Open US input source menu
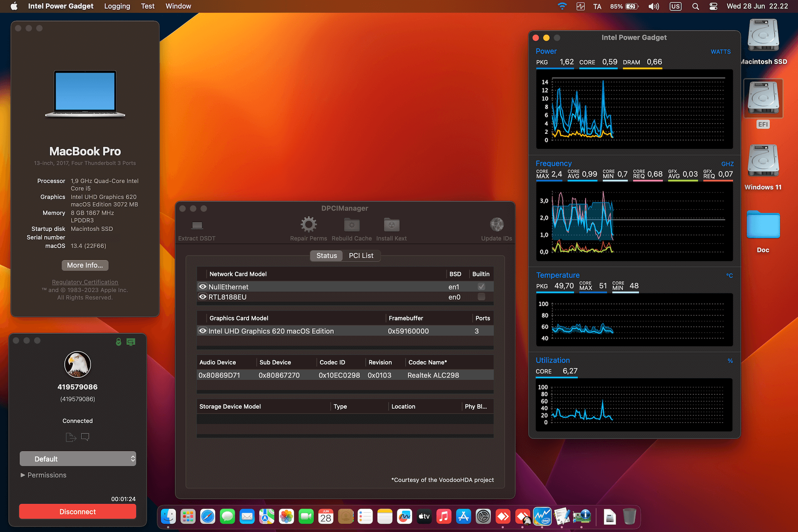This screenshot has height=532, width=798. point(675,6)
